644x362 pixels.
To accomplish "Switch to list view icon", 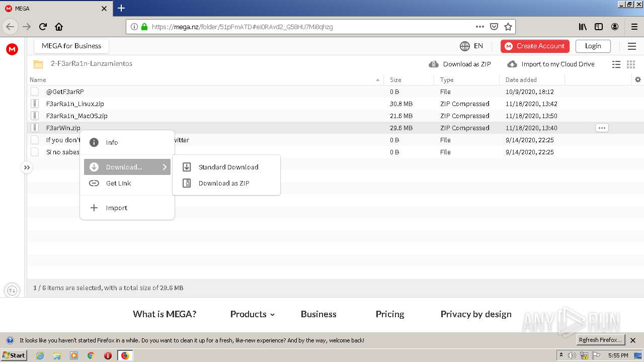I will [616, 64].
